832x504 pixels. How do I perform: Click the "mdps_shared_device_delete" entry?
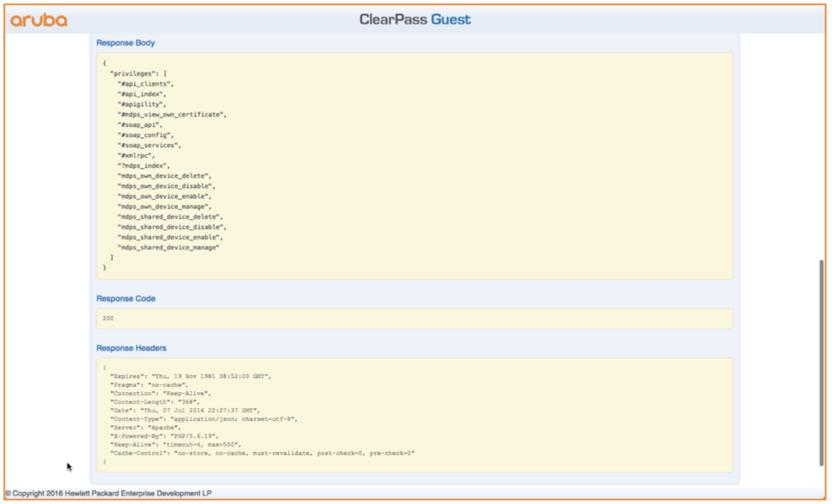170,217
